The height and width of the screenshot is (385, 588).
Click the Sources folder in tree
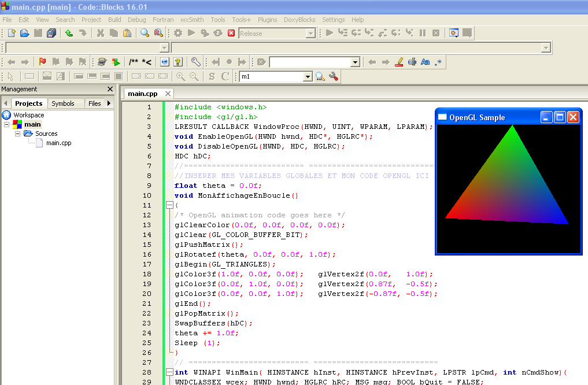pos(46,134)
